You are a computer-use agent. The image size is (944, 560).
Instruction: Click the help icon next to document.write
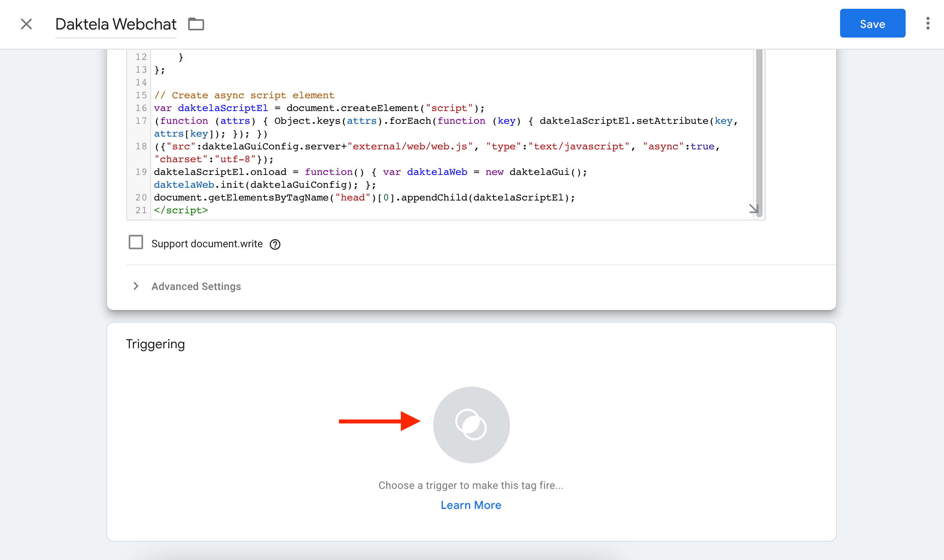(275, 244)
